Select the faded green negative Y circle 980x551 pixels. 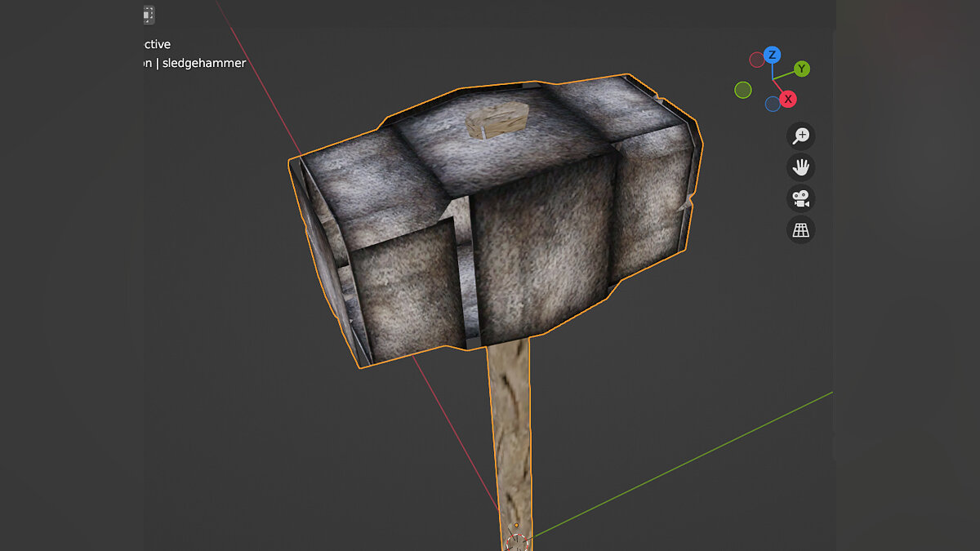pos(742,90)
